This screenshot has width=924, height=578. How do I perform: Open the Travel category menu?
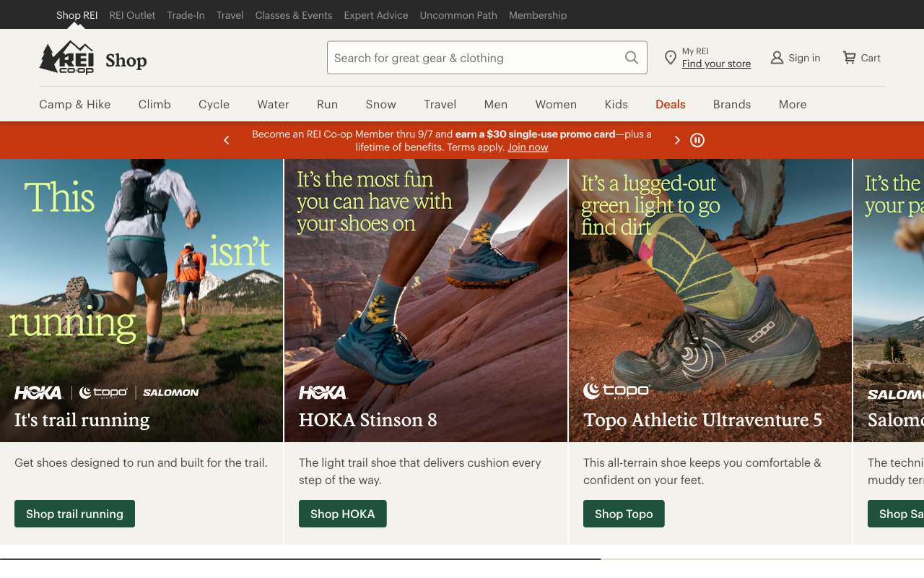pos(440,104)
